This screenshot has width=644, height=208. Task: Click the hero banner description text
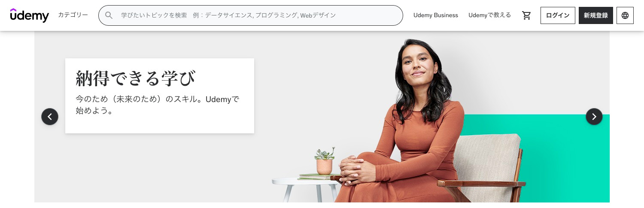pos(157,105)
